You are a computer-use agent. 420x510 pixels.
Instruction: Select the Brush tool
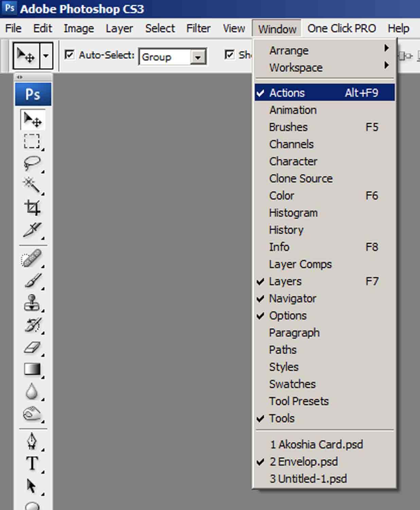32,281
